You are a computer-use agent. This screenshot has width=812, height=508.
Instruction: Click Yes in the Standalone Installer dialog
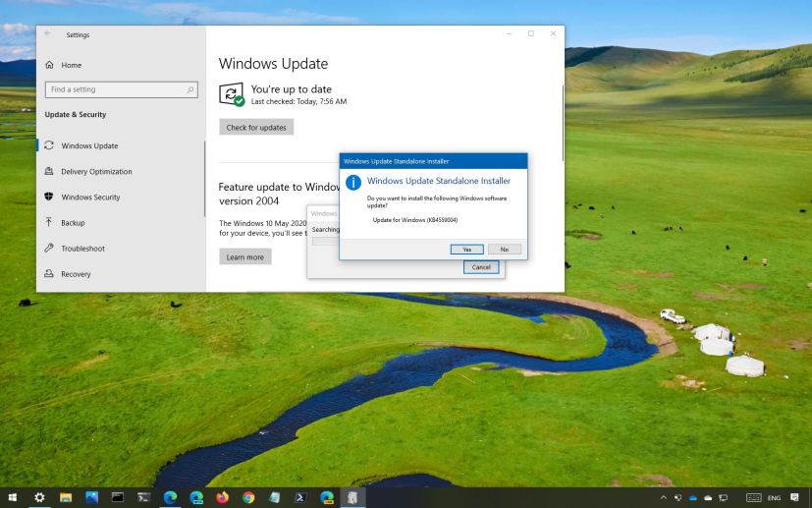466,250
